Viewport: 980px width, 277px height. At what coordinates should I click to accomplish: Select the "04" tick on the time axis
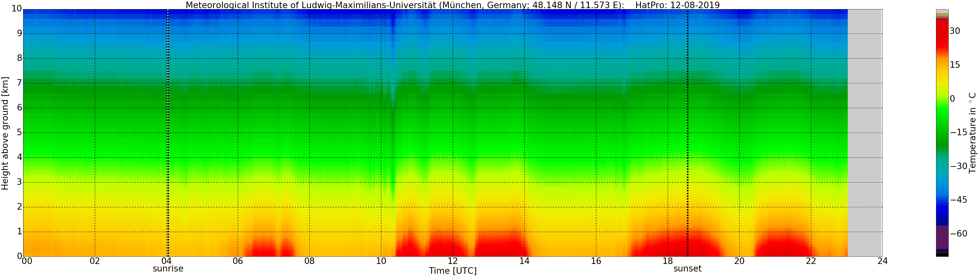(166, 261)
